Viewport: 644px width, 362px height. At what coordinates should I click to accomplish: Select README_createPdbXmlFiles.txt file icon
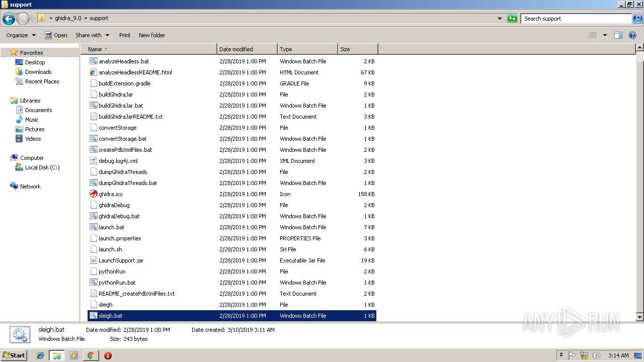pos(93,294)
